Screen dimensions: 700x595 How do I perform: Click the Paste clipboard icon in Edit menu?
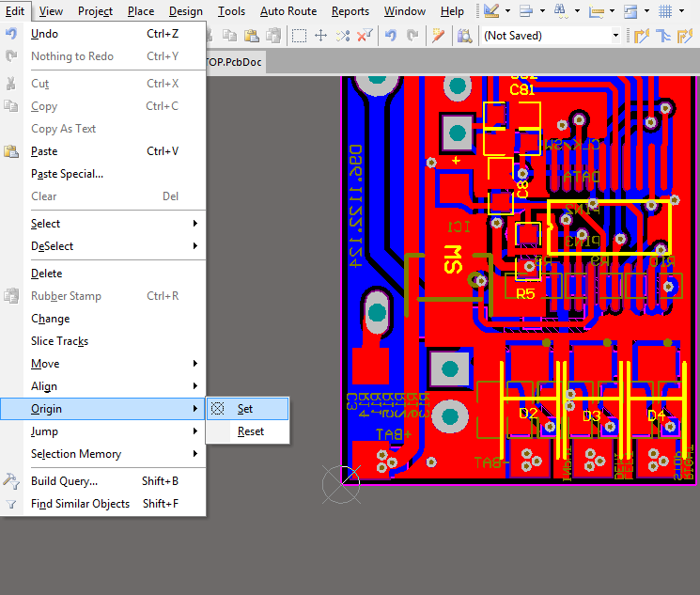click(11, 151)
